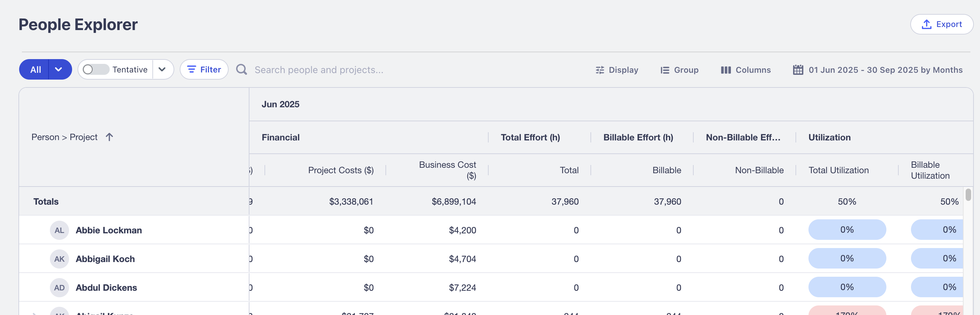Click the Non-Billable column header
Viewport: 980px width, 315px height.
[x=759, y=170]
